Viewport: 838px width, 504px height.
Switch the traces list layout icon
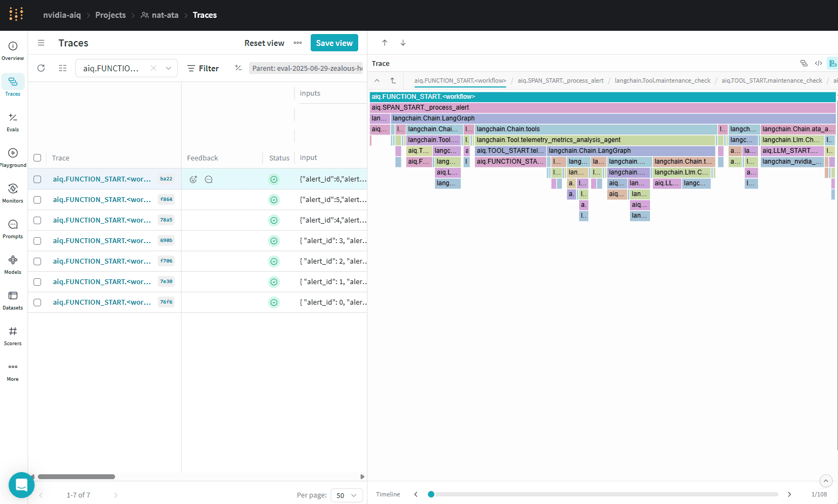(x=63, y=68)
